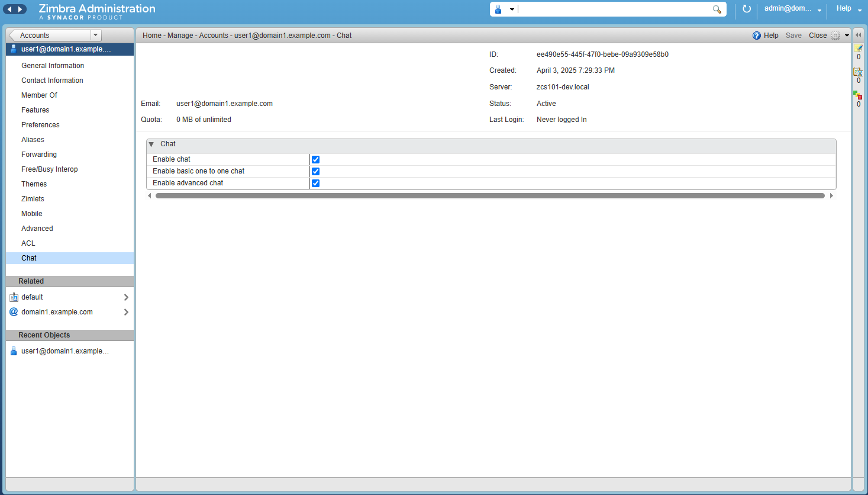Open the admin@dom... account menu arrow
The image size is (868, 495).
click(x=819, y=10)
